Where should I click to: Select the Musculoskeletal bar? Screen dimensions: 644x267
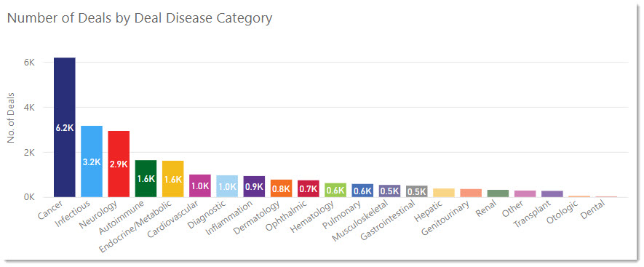point(390,191)
